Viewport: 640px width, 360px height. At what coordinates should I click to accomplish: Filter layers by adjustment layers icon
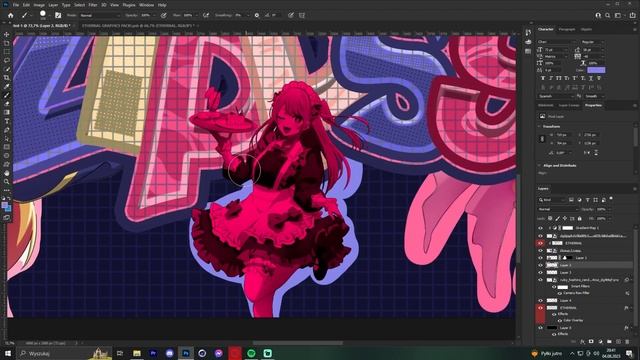(579, 200)
